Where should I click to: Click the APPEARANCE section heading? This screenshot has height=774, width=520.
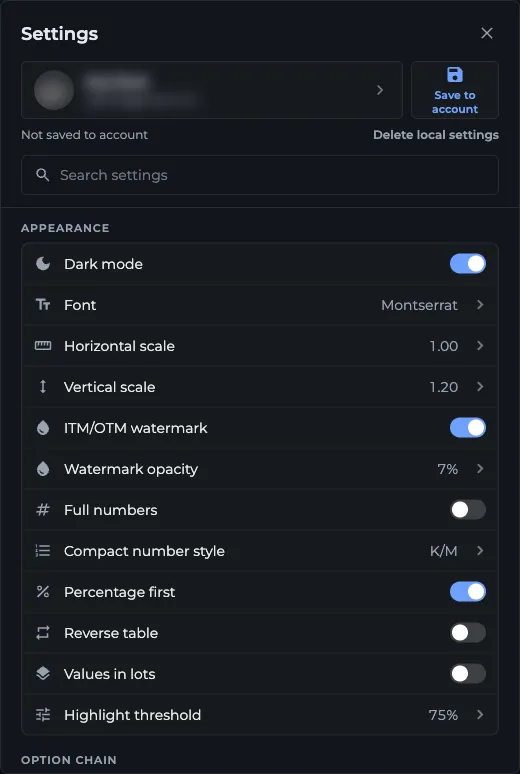point(65,228)
